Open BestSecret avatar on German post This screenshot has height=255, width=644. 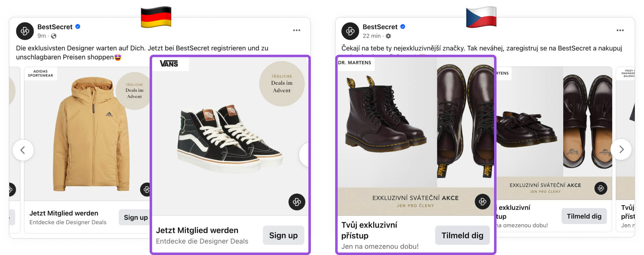click(25, 31)
